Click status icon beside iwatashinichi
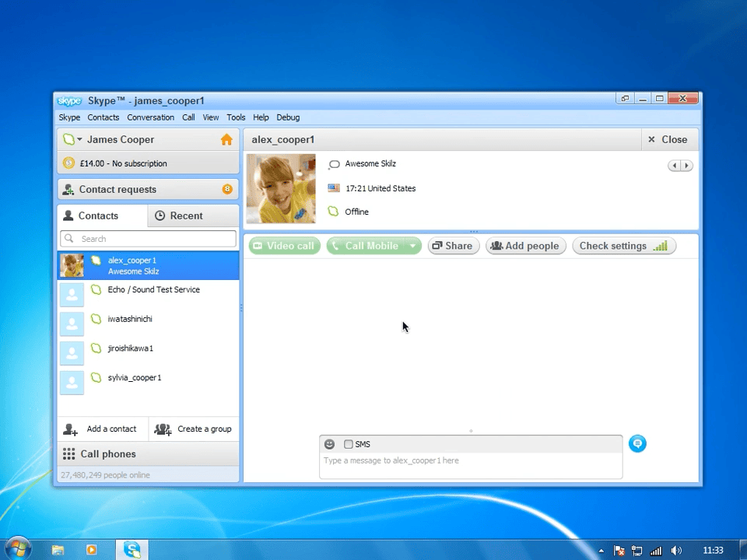Viewport: 747px width, 560px height. 96,319
